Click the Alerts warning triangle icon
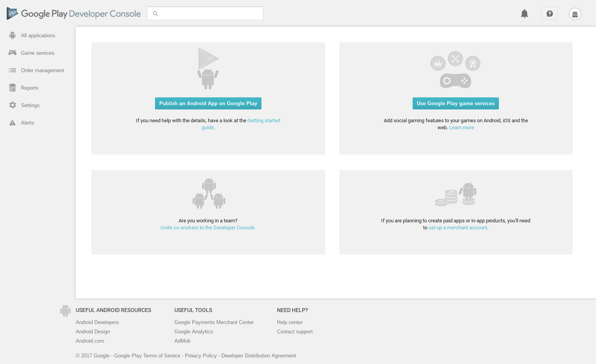Image resolution: width=596 pixels, height=364 pixels. click(x=12, y=123)
